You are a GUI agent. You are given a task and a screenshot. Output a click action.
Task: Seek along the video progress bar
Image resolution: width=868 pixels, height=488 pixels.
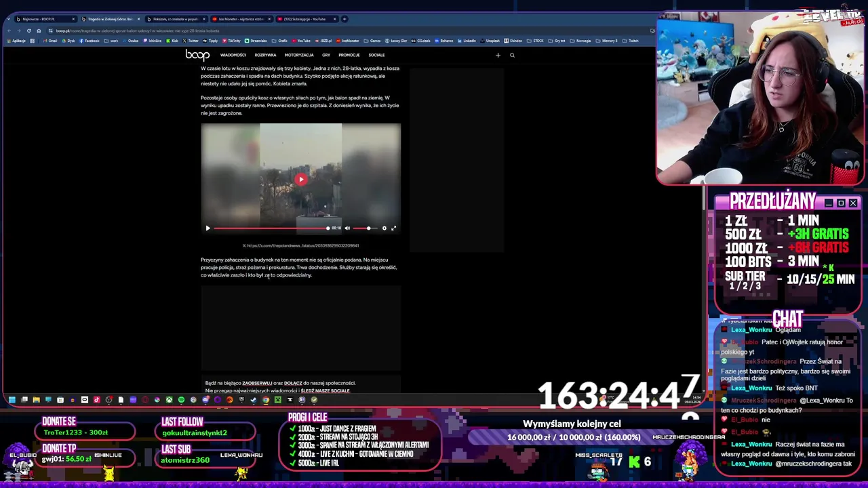coord(271,228)
